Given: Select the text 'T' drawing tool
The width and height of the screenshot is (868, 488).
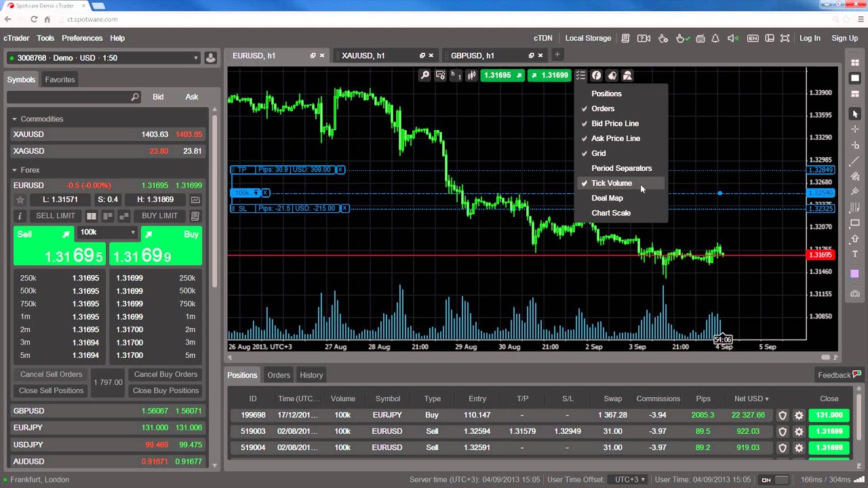Looking at the screenshot, I should (x=855, y=254).
